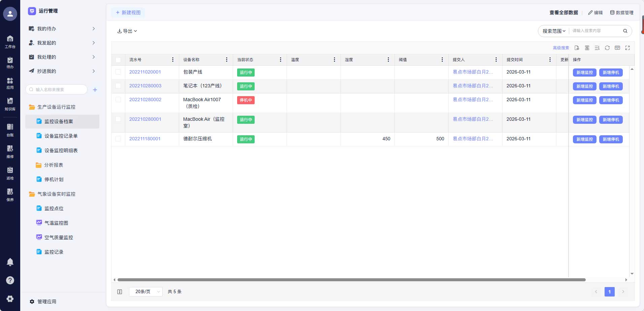Click the help question mark icon

[10, 280]
